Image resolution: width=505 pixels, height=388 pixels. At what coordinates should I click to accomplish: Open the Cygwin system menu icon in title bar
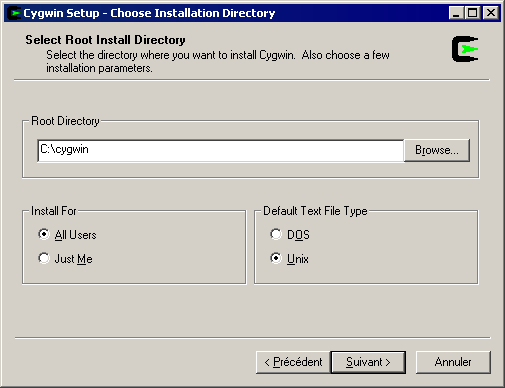click(x=14, y=13)
